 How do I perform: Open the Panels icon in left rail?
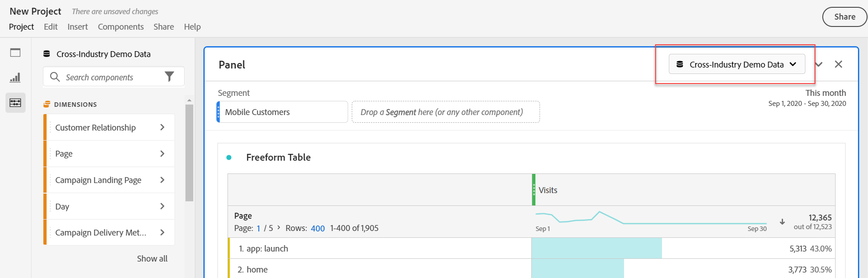pos(15,52)
